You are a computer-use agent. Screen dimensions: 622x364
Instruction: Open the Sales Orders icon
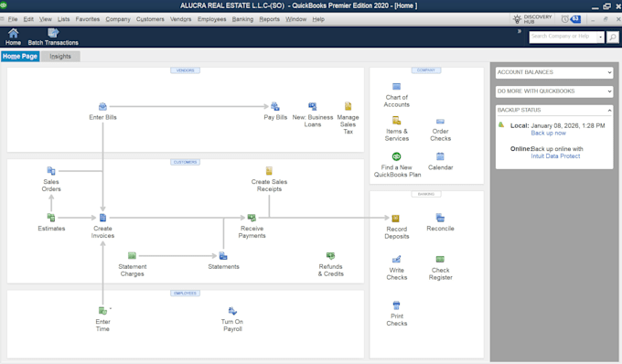(51, 171)
